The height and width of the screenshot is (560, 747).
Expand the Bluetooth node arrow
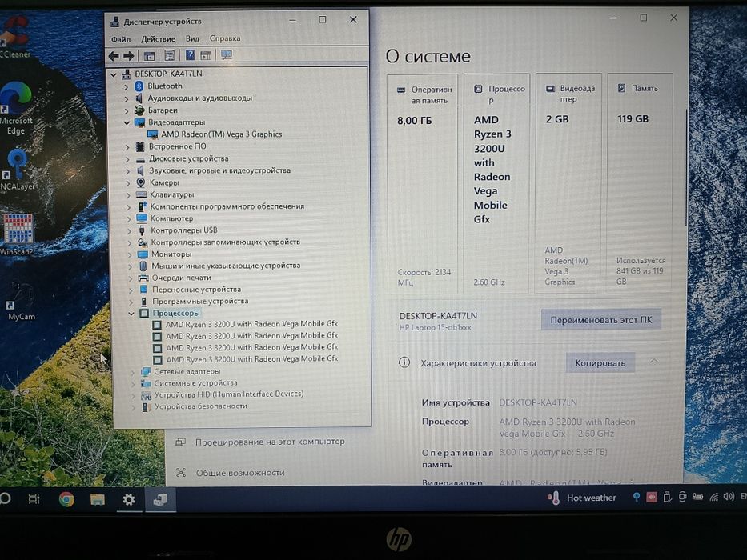pos(127,86)
